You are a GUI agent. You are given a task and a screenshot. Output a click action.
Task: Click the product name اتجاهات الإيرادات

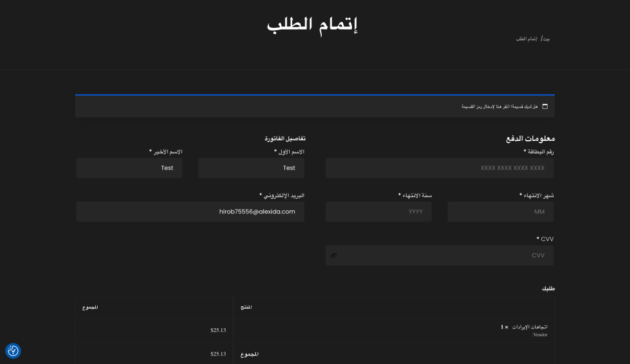(x=530, y=327)
